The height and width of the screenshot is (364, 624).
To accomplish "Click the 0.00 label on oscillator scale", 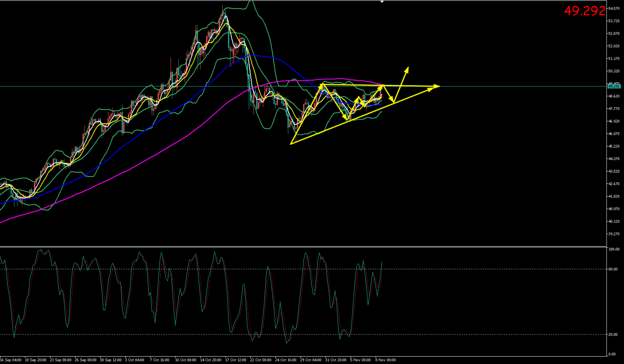I will [x=612, y=354].
